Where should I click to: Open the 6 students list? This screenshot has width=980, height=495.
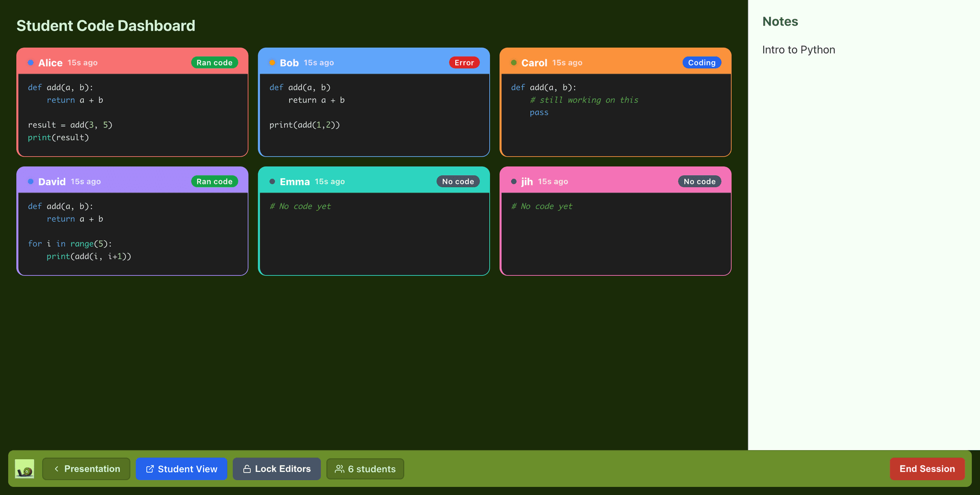(365, 468)
